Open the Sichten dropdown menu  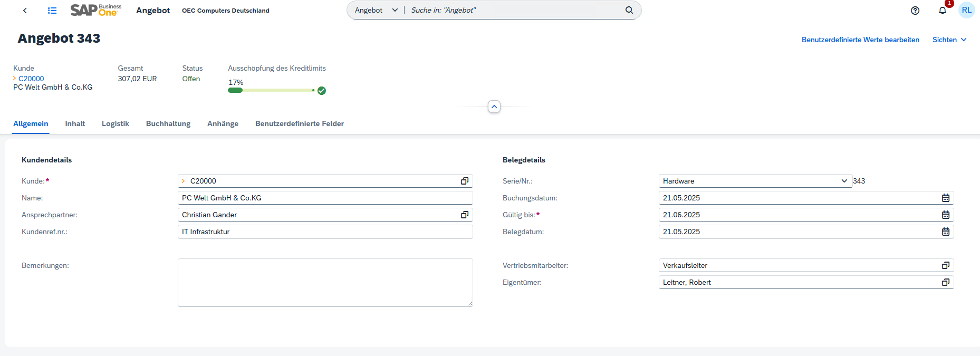949,40
